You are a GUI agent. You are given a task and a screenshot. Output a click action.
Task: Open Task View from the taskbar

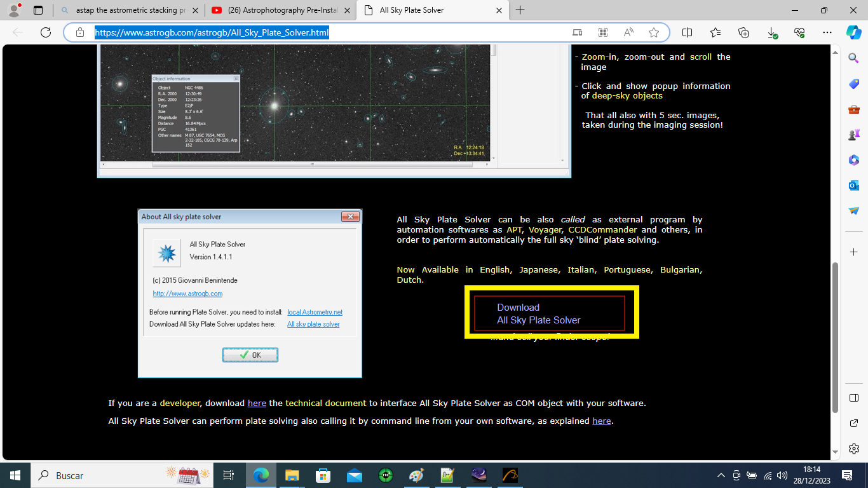click(229, 475)
